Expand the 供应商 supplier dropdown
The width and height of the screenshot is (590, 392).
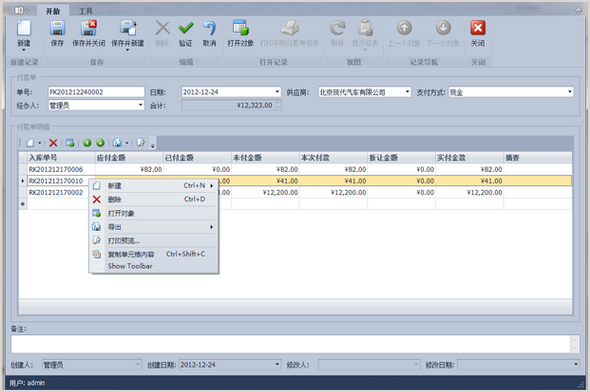click(x=407, y=92)
